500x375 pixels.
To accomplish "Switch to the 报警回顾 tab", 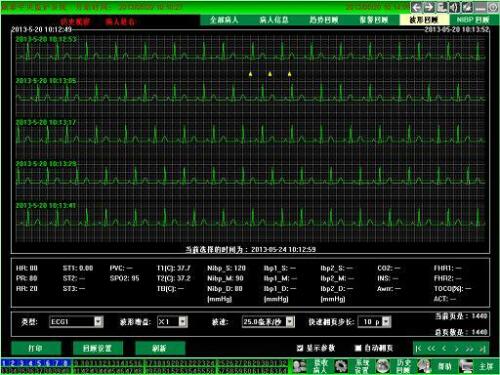I will click(374, 20).
